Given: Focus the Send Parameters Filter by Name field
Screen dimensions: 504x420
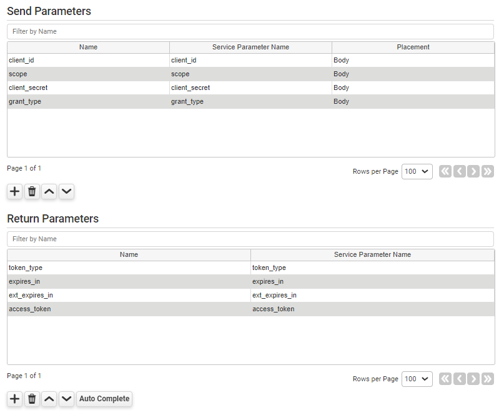Looking at the screenshot, I should pos(250,31).
